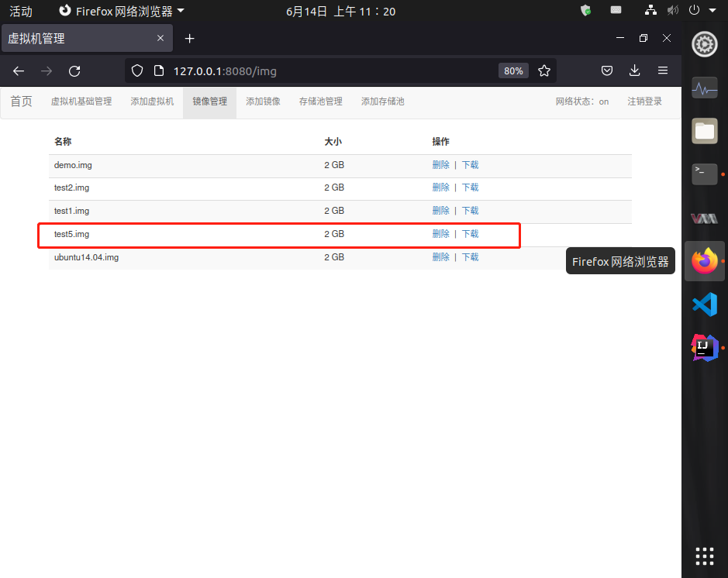Open the Firefox downloads panel

[634, 71]
